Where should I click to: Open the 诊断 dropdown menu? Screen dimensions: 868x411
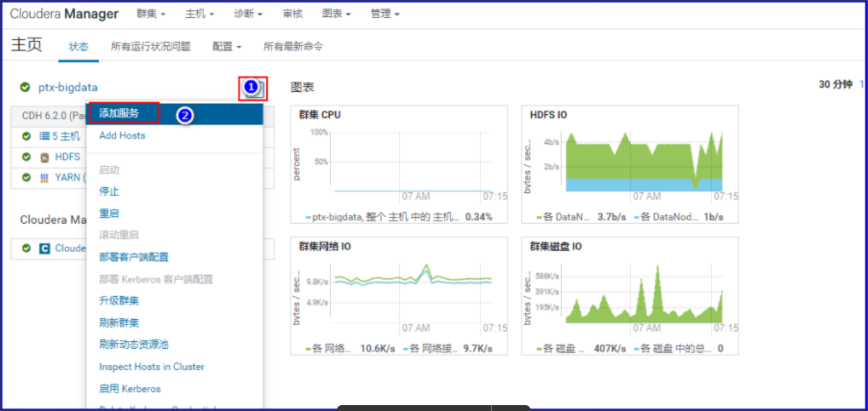pos(248,13)
